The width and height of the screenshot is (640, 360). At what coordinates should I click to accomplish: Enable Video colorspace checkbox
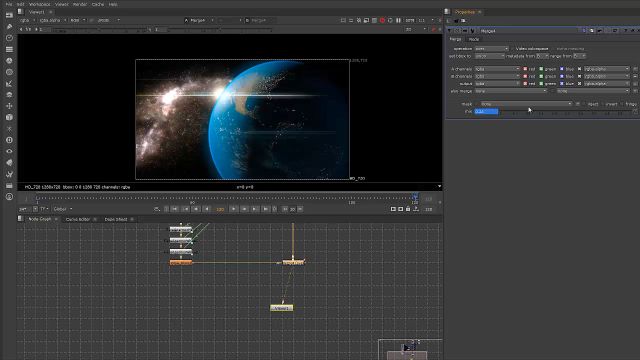click(513, 49)
